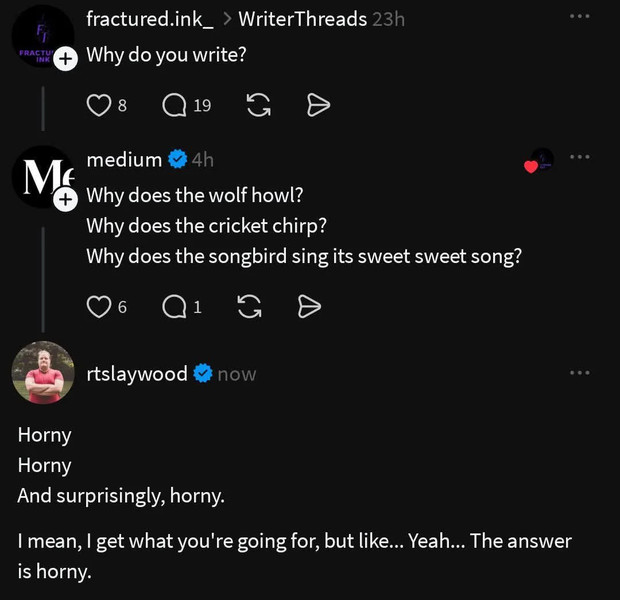Open the rtslaywood username link
Screen dimensions: 620x600
point(137,374)
